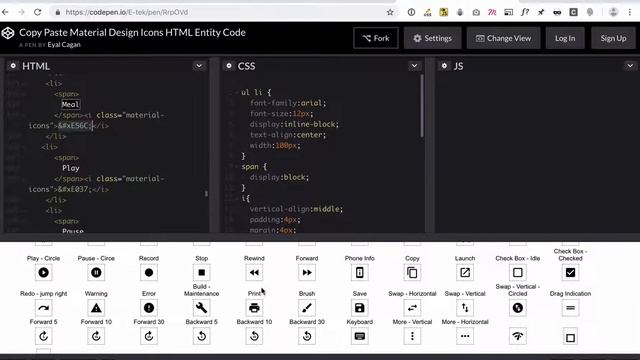Click the browser profile avatar icon

click(613, 12)
